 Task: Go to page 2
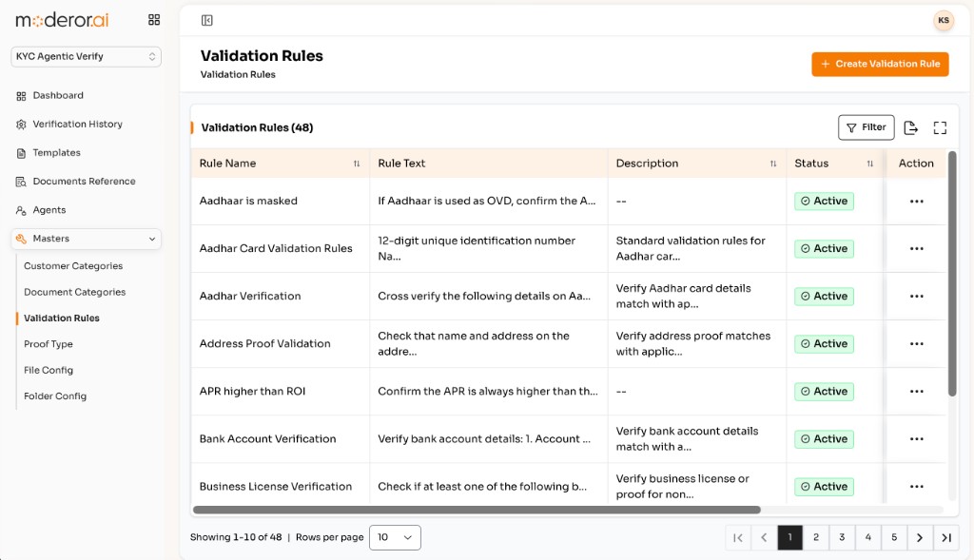coord(816,537)
